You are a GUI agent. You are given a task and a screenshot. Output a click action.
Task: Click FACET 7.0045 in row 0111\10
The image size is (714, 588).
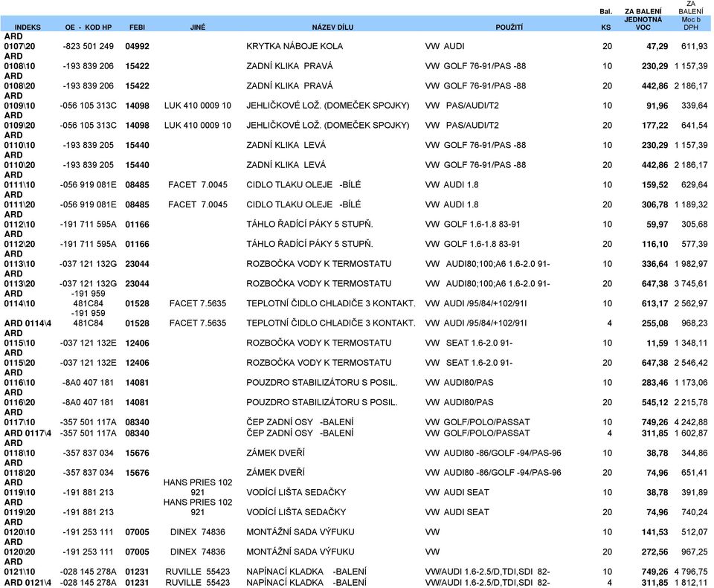coord(198,185)
